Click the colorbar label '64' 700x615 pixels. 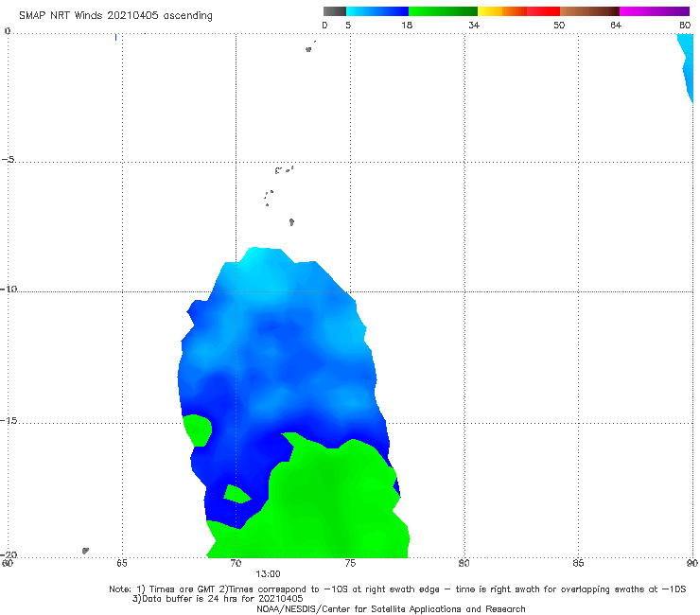point(616,25)
